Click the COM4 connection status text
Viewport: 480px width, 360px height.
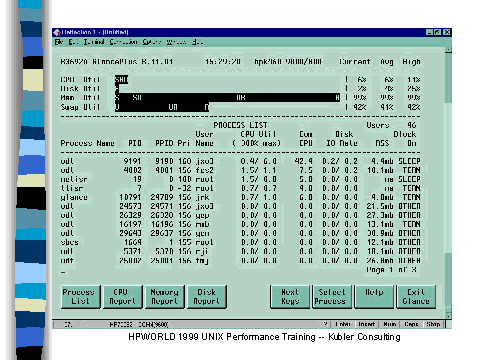(153, 324)
